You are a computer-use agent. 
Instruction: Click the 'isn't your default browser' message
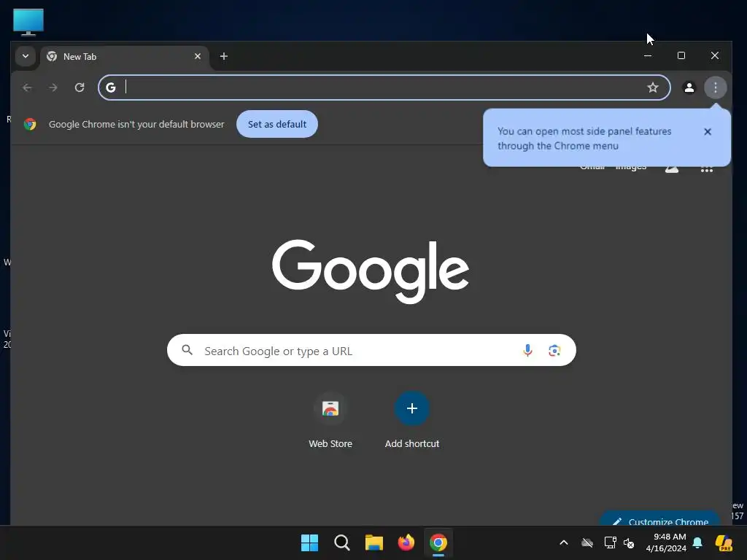tap(136, 124)
